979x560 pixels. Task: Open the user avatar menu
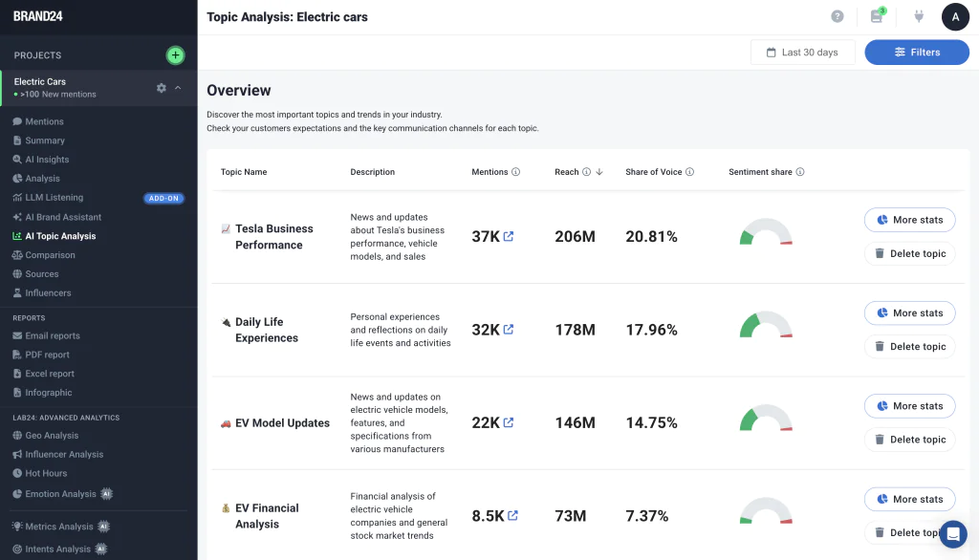(955, 17)
